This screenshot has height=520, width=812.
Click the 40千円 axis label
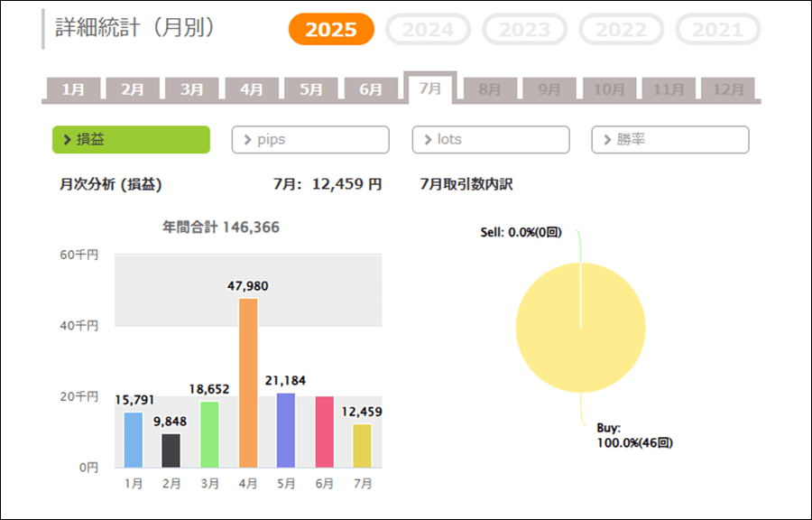[79, 326]
